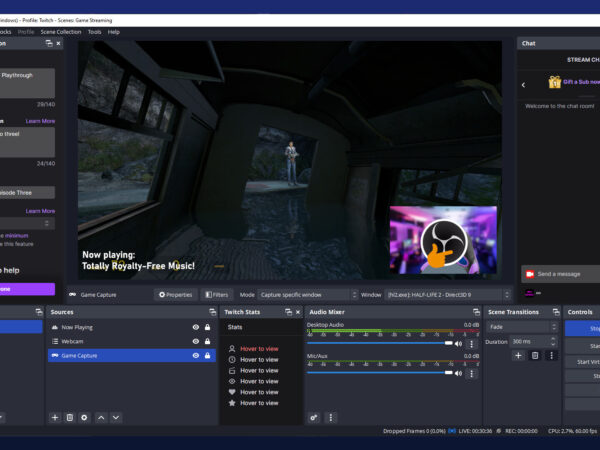Open Filters for the selected source

[x=216, y=295]
